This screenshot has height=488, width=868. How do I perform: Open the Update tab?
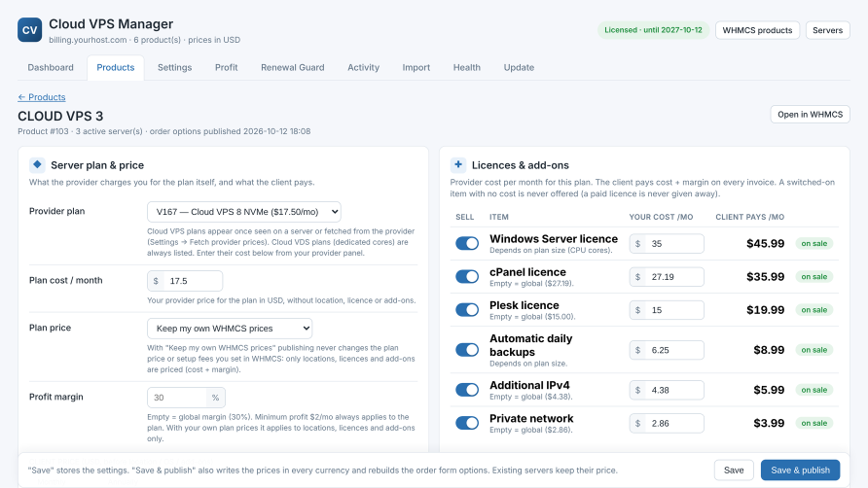(x=519, y=67)
